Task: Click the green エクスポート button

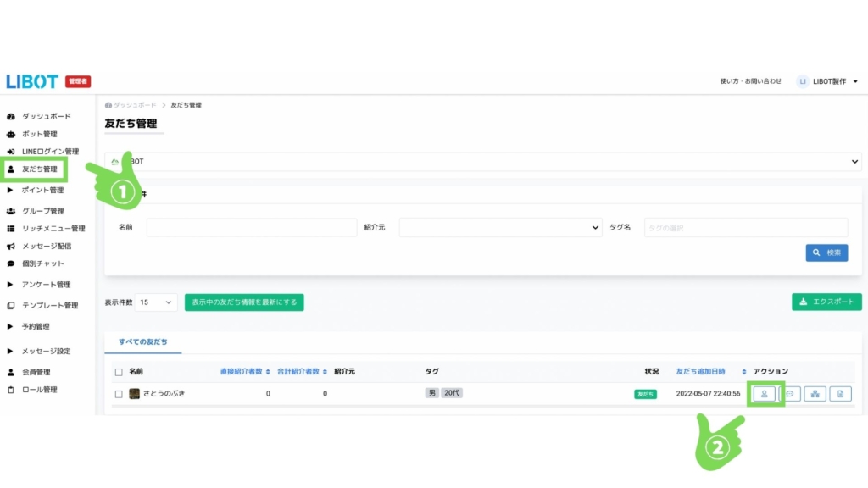Action: tap(826, 302)
